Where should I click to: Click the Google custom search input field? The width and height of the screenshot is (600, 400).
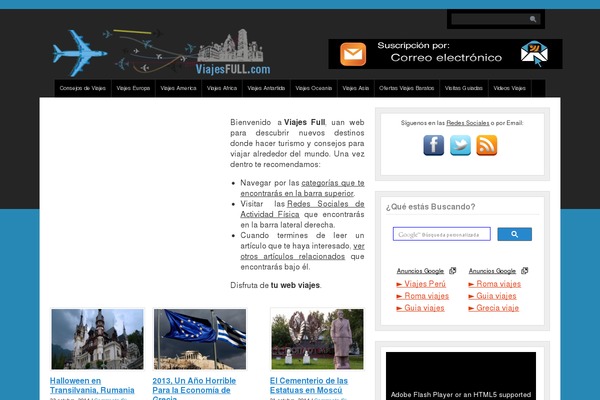coord(442,234)
